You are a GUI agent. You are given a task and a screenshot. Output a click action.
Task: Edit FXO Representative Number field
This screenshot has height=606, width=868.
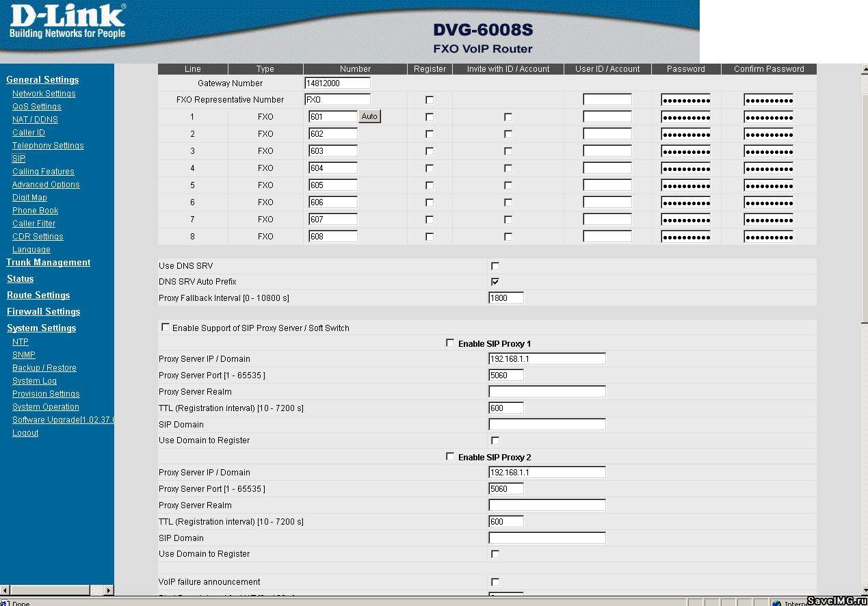pyautogui.click(x=338, y=100)
